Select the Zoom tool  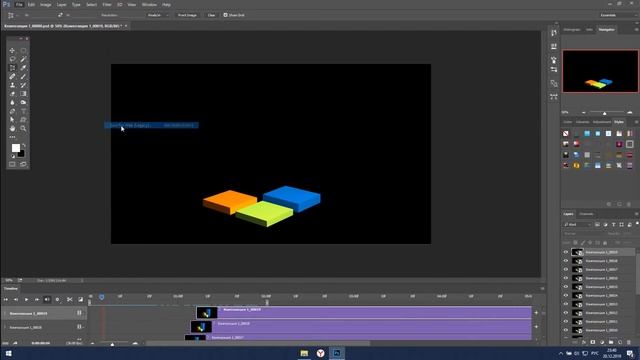(23, 128)
